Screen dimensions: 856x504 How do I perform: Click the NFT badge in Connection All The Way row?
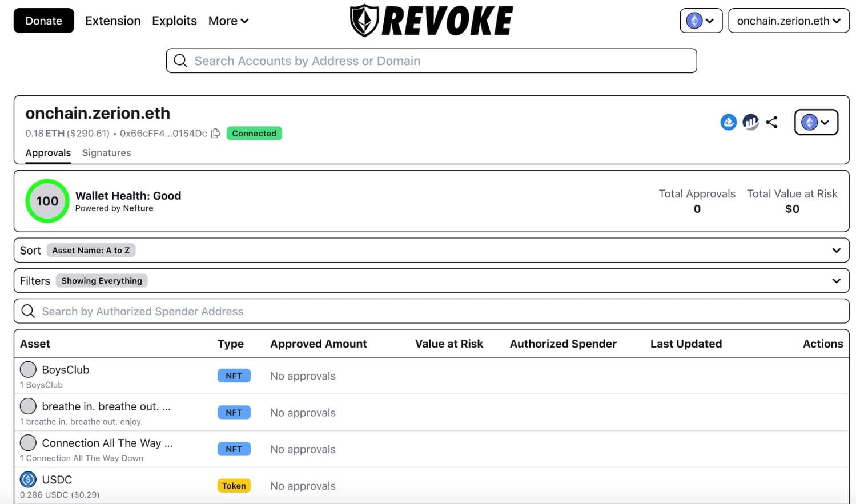pyautogui.click(x=234, y=449)
